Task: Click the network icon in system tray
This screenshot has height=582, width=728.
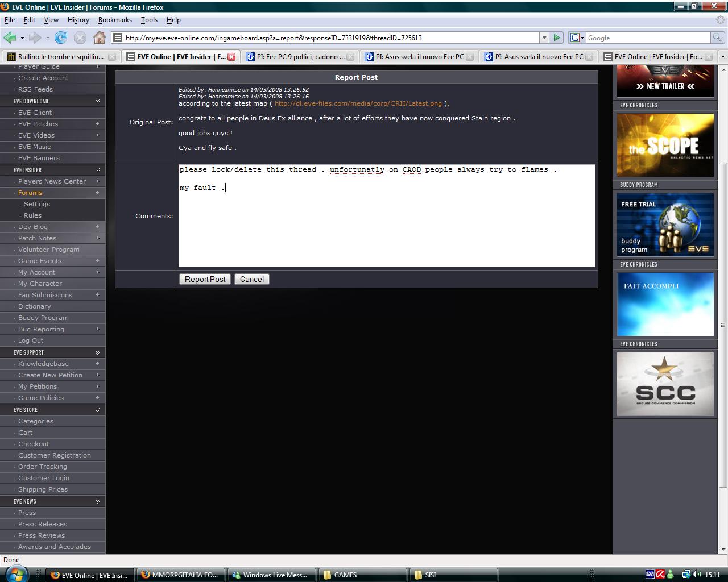Action: click(686, 575)
